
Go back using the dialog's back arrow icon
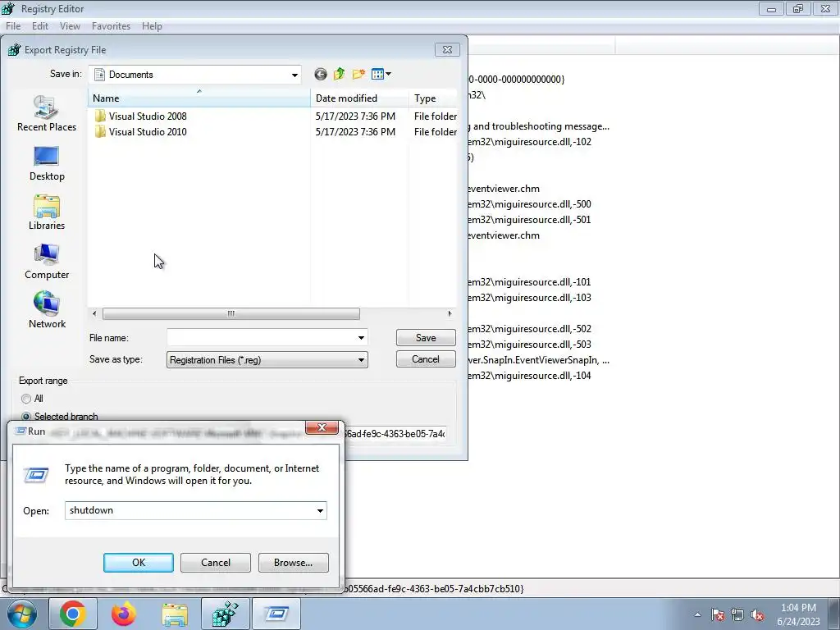point(321,75)
